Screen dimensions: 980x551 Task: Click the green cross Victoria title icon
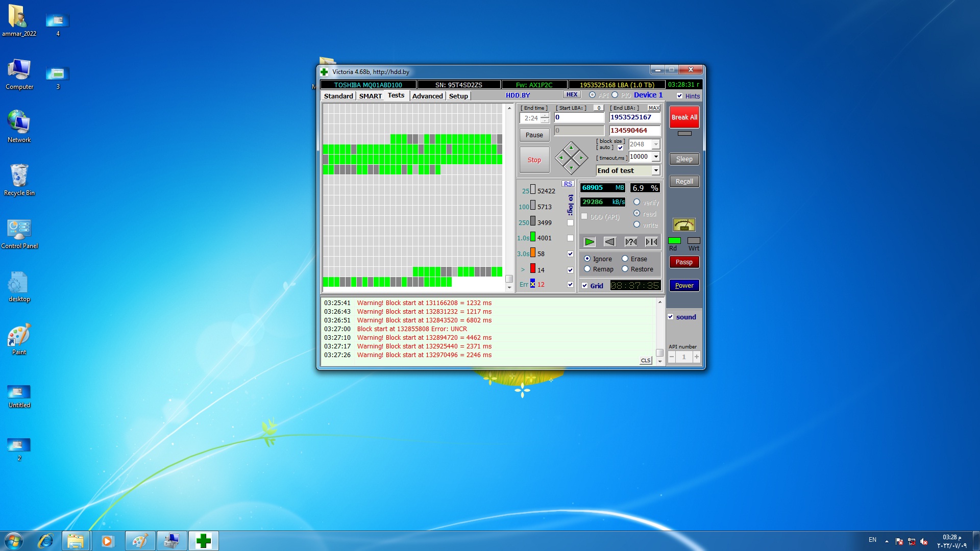coord(324,72)
